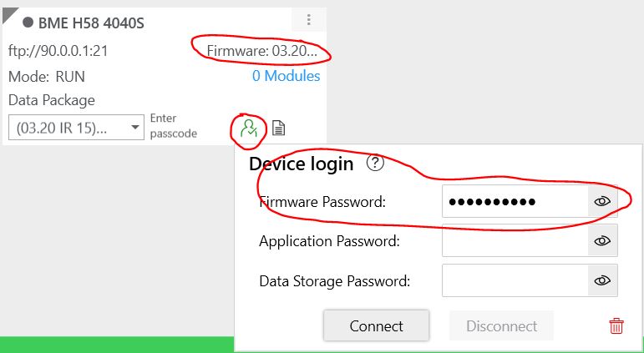Click into the Data Storage Password field

(x=515, y=280)
